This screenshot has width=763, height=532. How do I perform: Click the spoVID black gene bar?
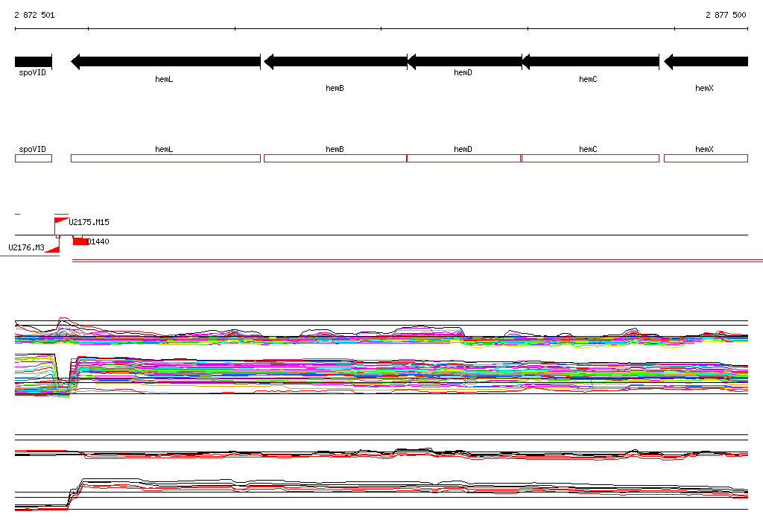point(33,62)
